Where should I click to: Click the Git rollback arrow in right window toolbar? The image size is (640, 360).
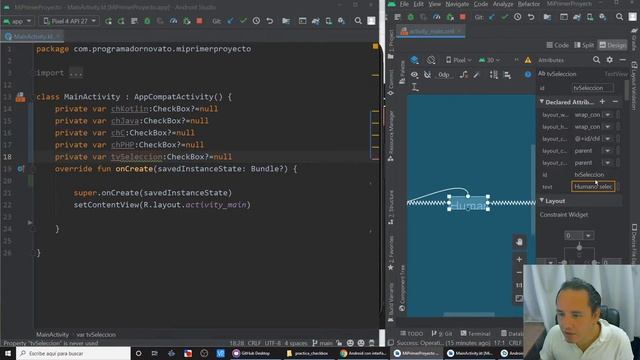tap(531, 17)
